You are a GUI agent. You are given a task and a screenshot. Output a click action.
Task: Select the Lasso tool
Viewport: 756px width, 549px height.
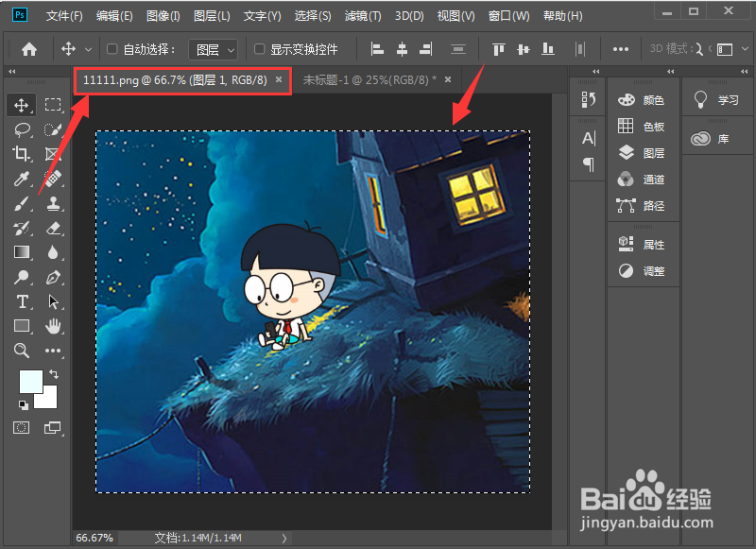22,129
